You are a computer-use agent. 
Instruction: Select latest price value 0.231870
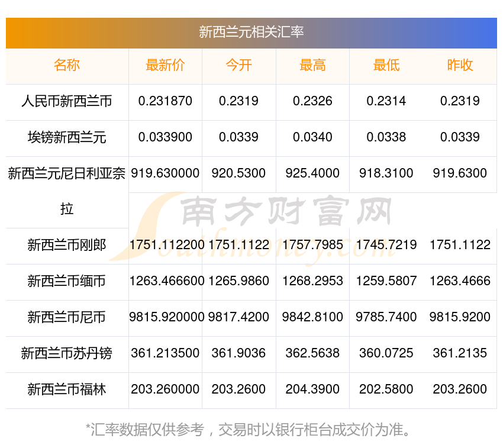click(x=165, y=101)
